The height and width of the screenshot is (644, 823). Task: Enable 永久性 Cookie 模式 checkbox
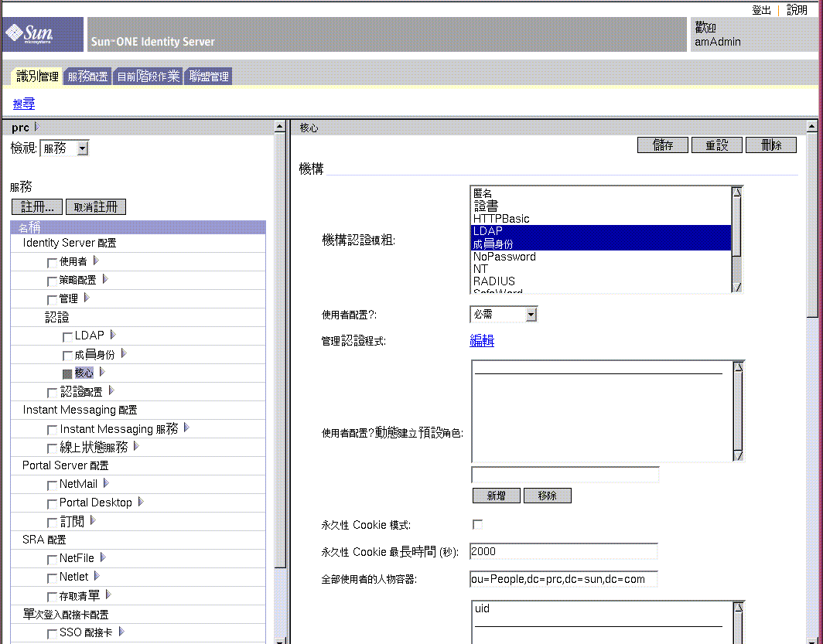click(478, 524)
